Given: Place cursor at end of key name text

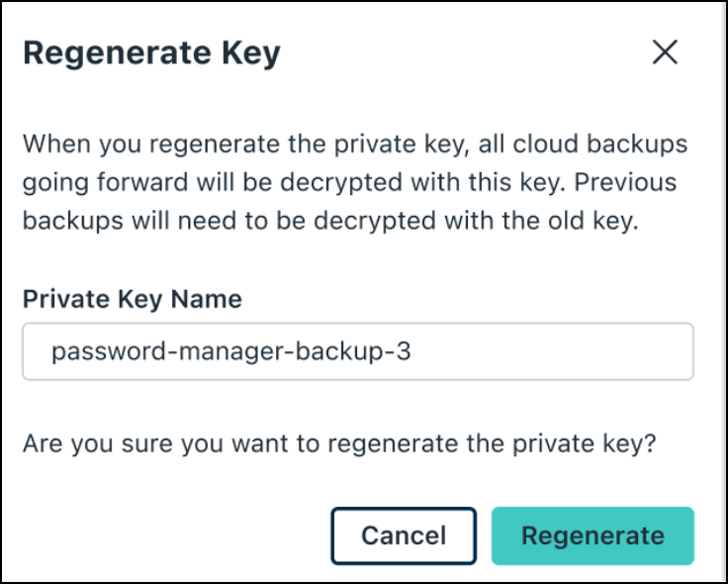Looking at the screenshot, I should (x=412, y=350).
